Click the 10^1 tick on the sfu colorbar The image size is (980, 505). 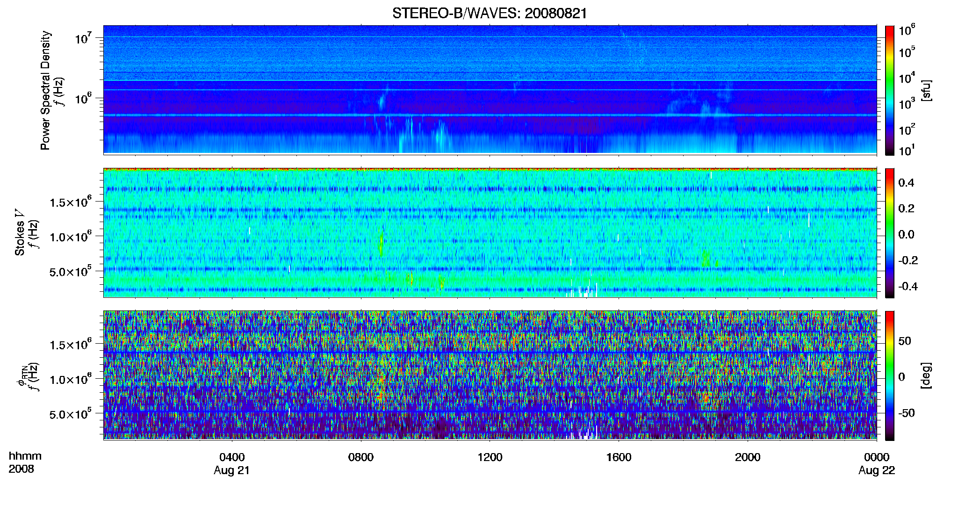click(907, 151)
